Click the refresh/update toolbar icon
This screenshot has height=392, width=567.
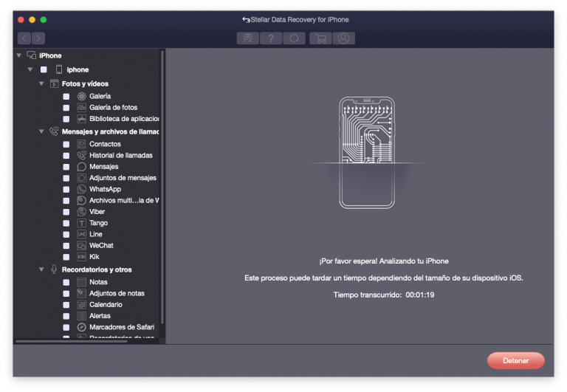tap(294, 38)
